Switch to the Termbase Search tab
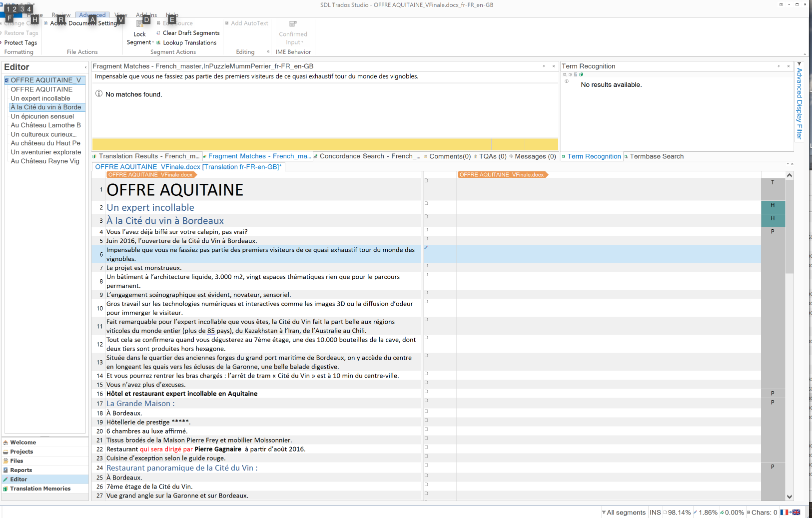 656,156
